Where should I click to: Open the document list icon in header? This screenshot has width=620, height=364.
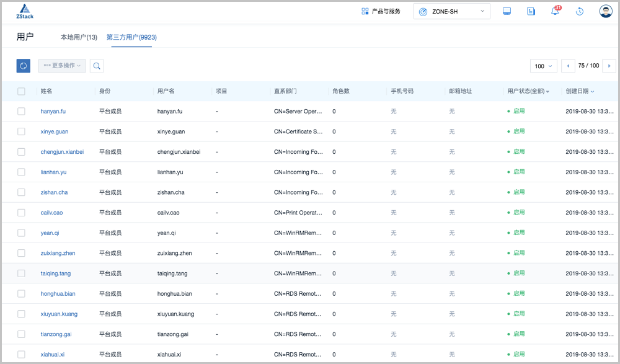click(x=531, y=12)
